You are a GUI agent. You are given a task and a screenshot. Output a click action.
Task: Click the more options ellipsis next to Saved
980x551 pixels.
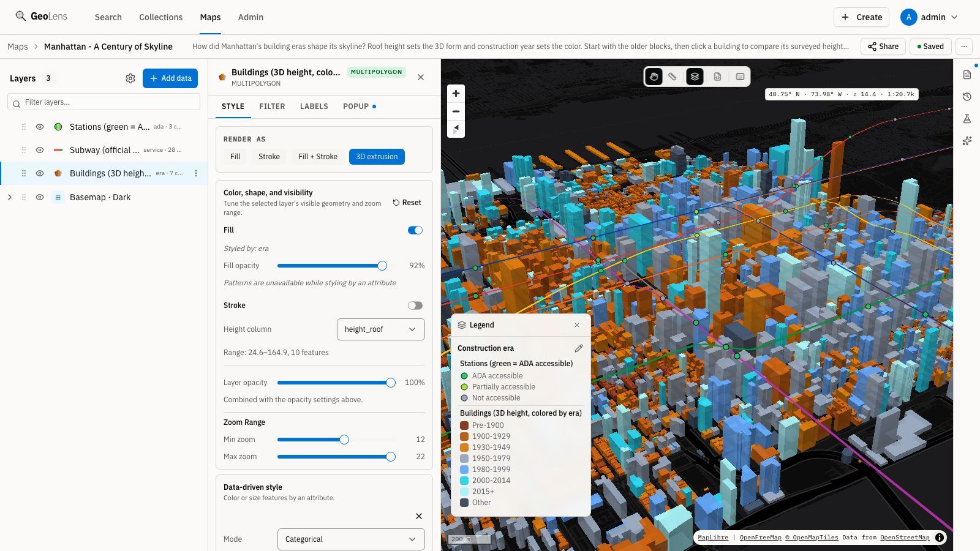point(964,47)
